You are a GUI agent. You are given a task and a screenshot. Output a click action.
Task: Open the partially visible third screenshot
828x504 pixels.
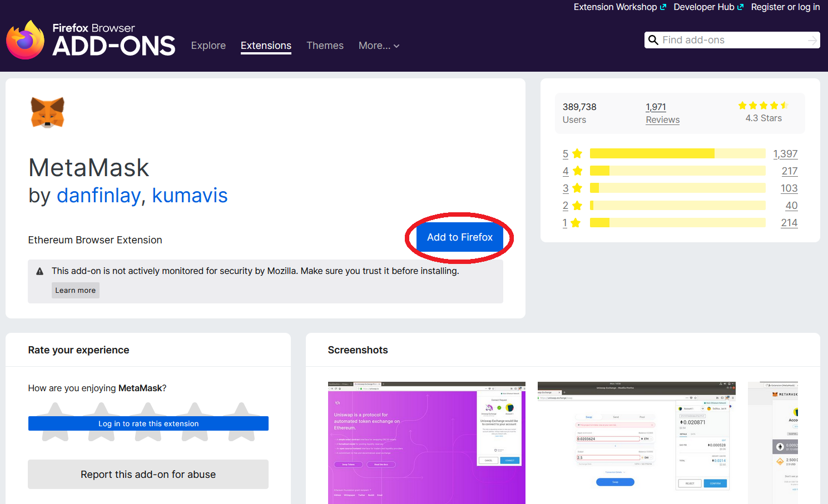[x=773, y=443]
